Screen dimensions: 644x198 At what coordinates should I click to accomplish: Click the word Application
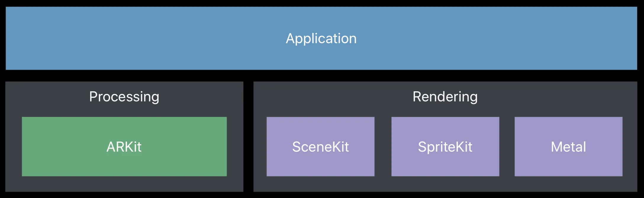coord(321,38)
